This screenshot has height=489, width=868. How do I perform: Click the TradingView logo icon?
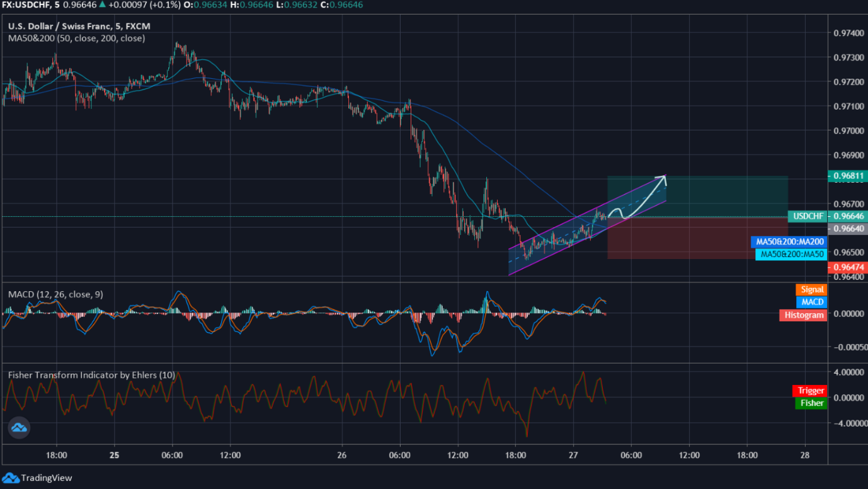11,478
